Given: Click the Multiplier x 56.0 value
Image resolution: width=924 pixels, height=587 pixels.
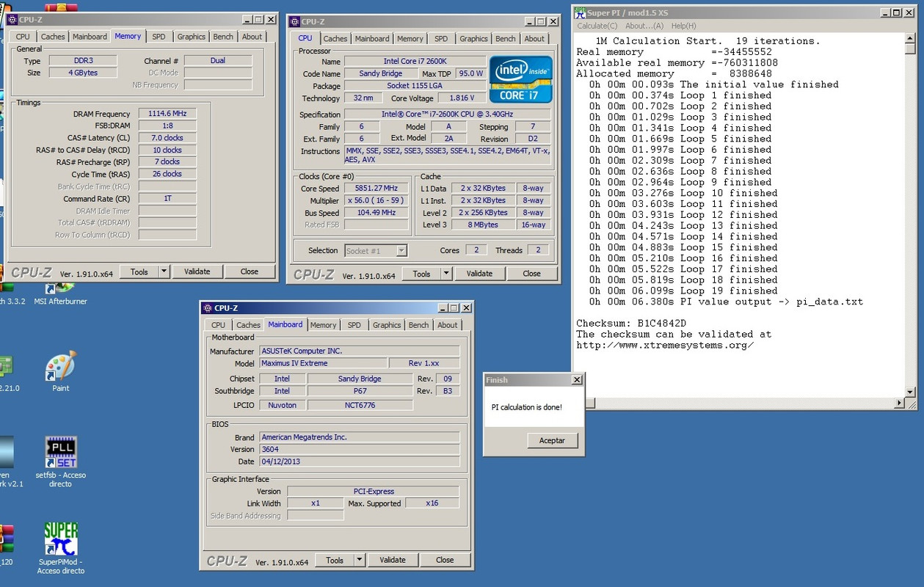Looking at the screenshot, I should pos(376,200).
